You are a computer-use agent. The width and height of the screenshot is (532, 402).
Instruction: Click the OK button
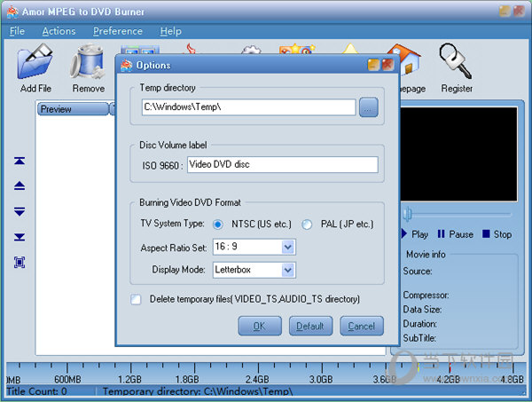pyautogui.click(x=260, y=326)
